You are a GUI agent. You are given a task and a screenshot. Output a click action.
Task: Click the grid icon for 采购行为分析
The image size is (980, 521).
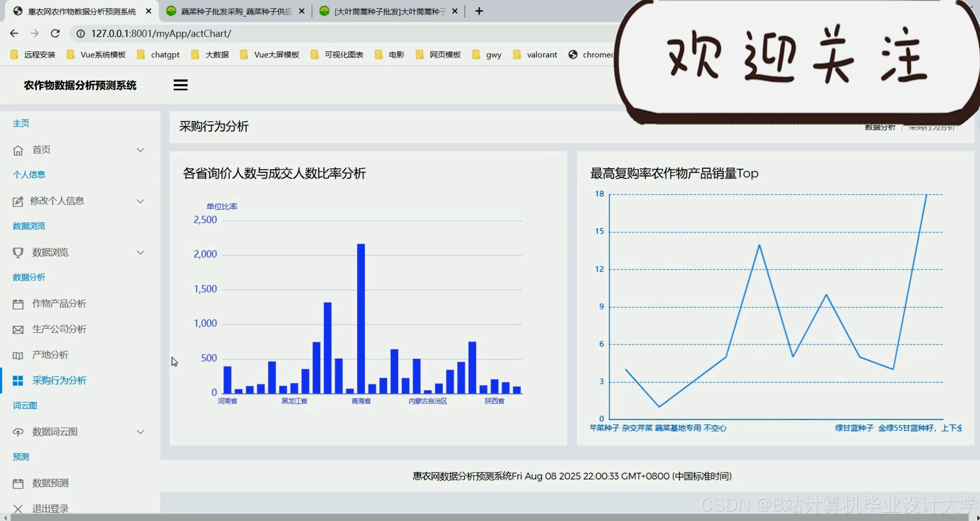coord(18,381)
